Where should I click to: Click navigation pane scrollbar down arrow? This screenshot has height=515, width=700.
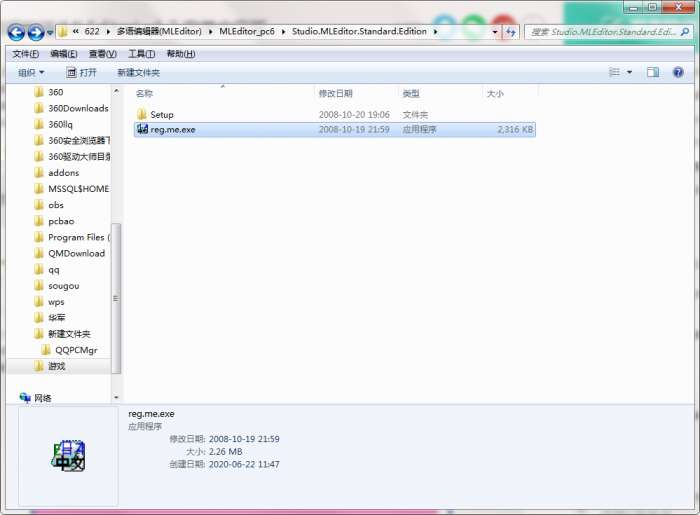[x=116, y=397]
